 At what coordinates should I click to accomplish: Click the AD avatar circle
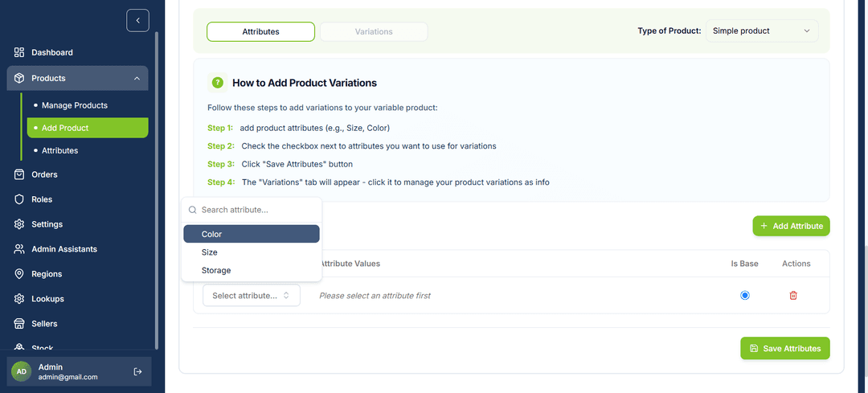point(21,371)
